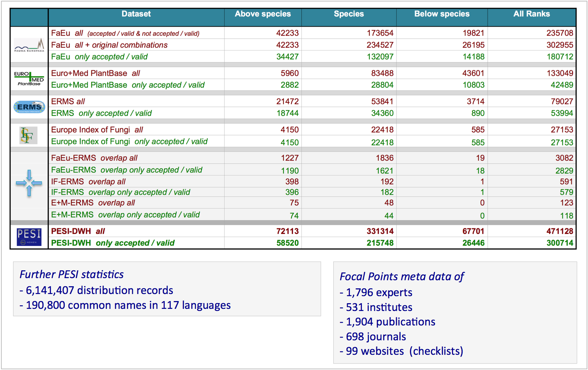Click the ERMS oval logo

(29, 107)
